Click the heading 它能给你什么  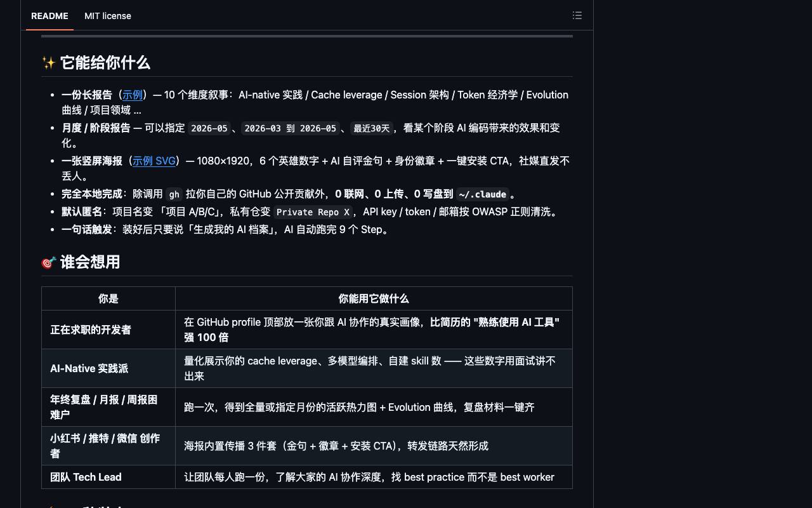pos(105,63)
